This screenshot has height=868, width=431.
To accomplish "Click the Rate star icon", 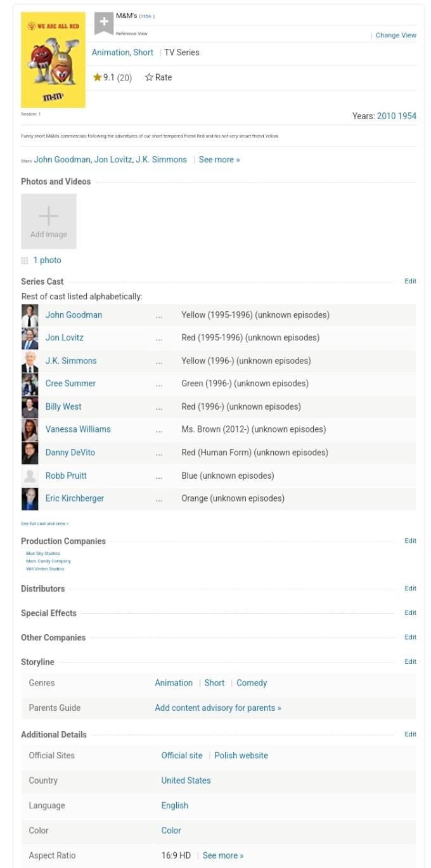I will coord(149,77).
